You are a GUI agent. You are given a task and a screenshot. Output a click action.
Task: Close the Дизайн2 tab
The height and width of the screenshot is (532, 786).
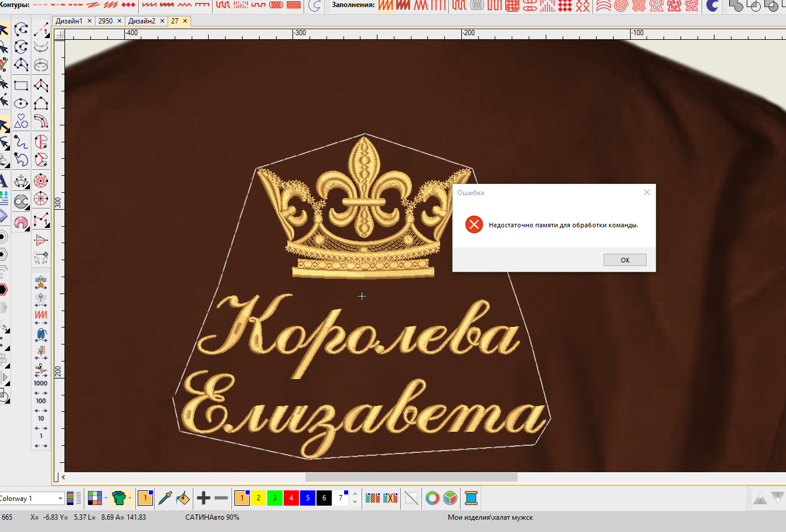162,21
